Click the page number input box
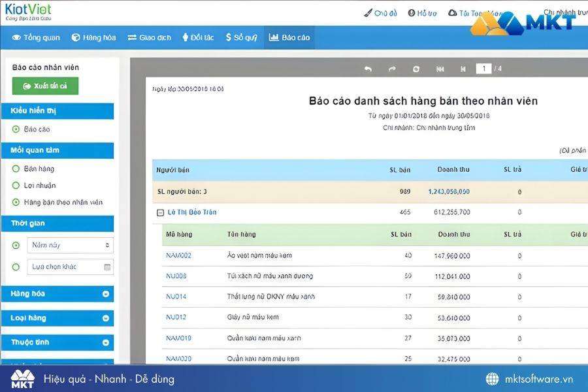The image size is (588, 392). (483, 69)
